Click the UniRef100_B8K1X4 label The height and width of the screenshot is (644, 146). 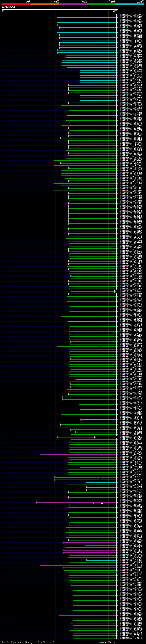click(x=131, y=357)
